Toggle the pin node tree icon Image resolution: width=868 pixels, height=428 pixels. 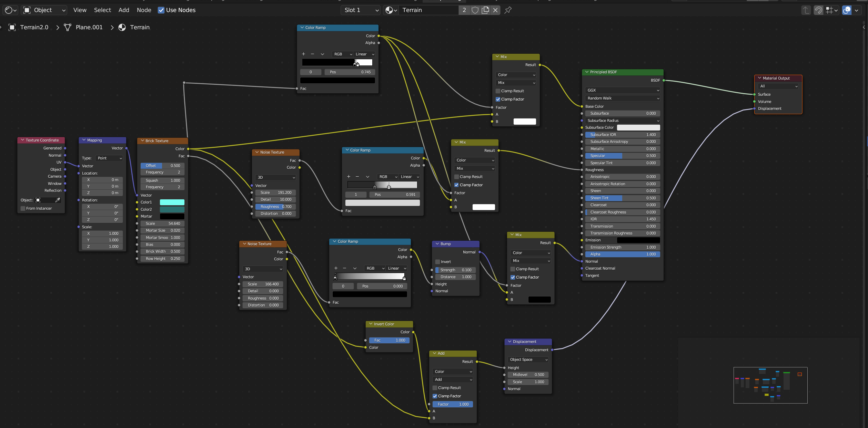click(x=508, y=10)
